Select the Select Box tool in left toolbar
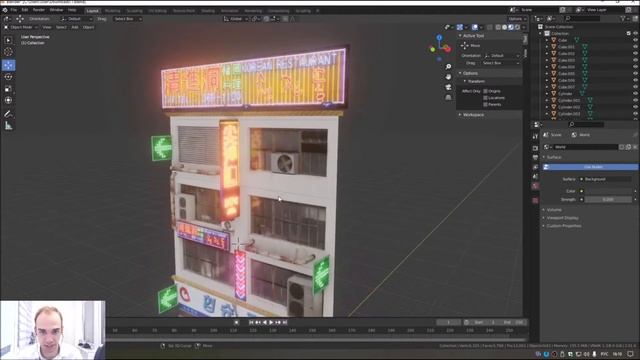 8,40
